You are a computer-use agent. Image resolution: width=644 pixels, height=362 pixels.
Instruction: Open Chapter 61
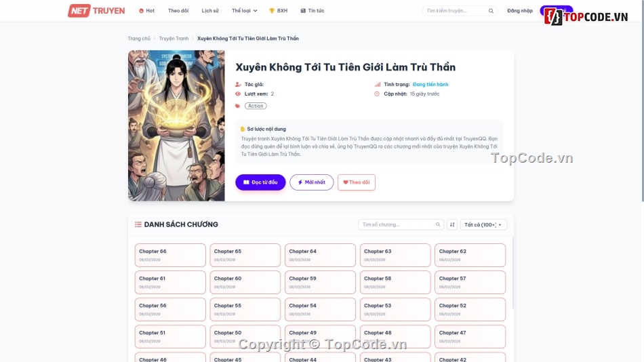tap(170, 282)
